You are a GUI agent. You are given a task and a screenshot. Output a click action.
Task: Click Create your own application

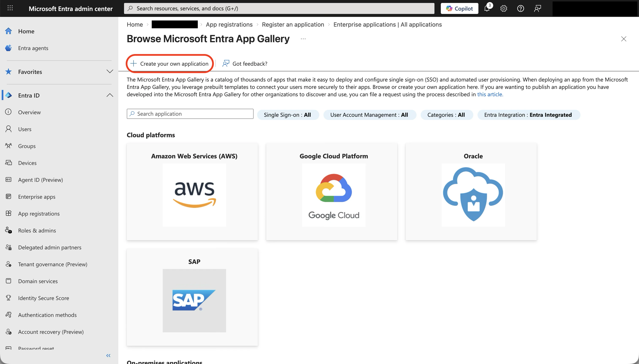point(170,64)
